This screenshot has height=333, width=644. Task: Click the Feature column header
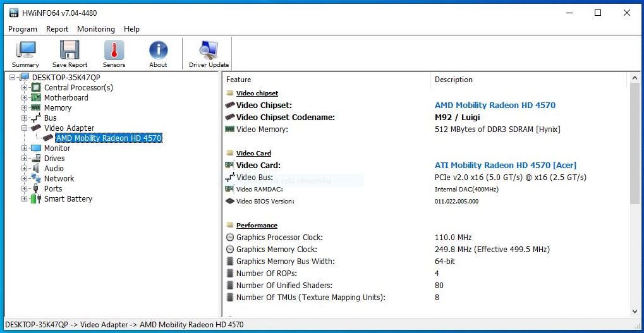tap(238, 80)
